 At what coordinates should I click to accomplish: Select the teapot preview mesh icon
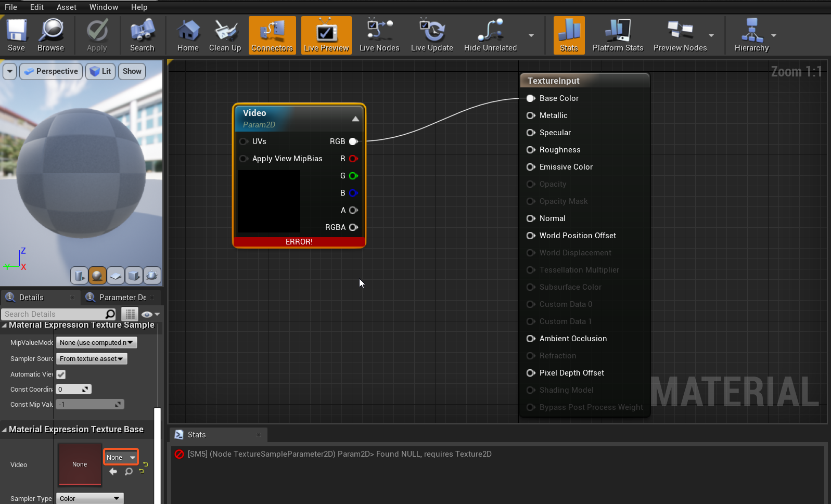click(x=152, y=275)
